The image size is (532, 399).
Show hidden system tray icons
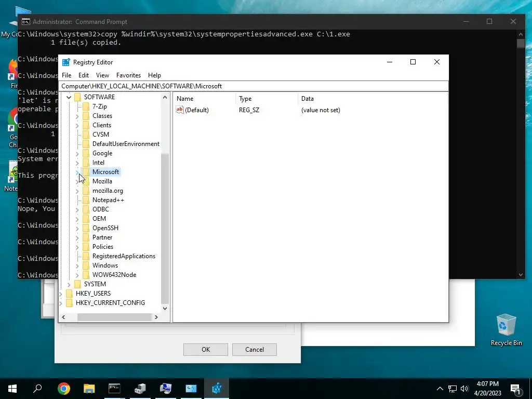(x=440, y=389)
